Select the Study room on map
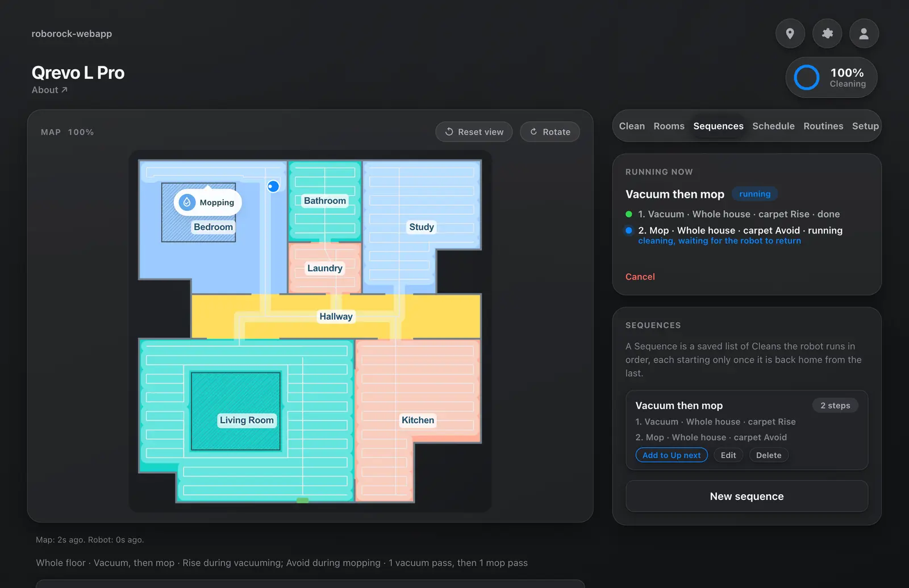The image size is (909, 588). 422,227
